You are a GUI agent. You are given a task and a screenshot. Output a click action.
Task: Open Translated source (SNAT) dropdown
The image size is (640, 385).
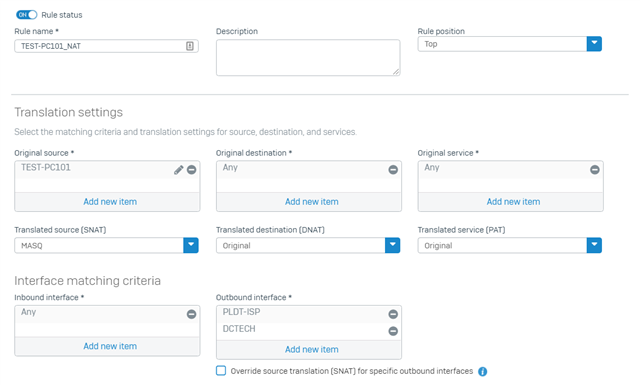point(106,245)
